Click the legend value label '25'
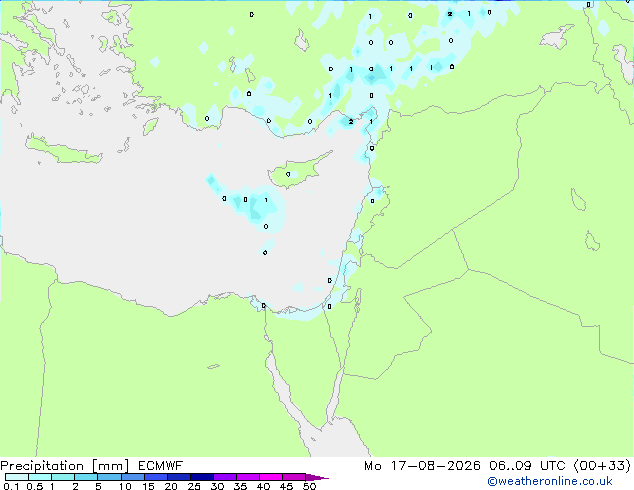This screenshot has height=490, width=634. [194, 486]
